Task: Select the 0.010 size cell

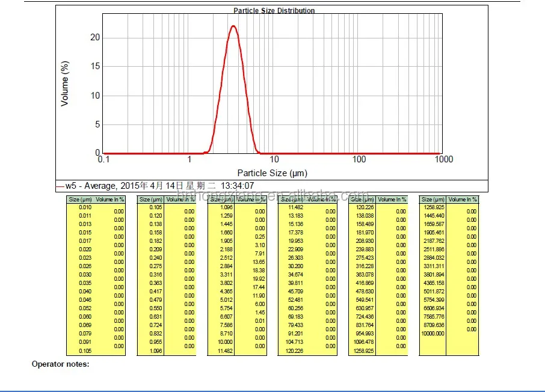Action: pos(85,207)
